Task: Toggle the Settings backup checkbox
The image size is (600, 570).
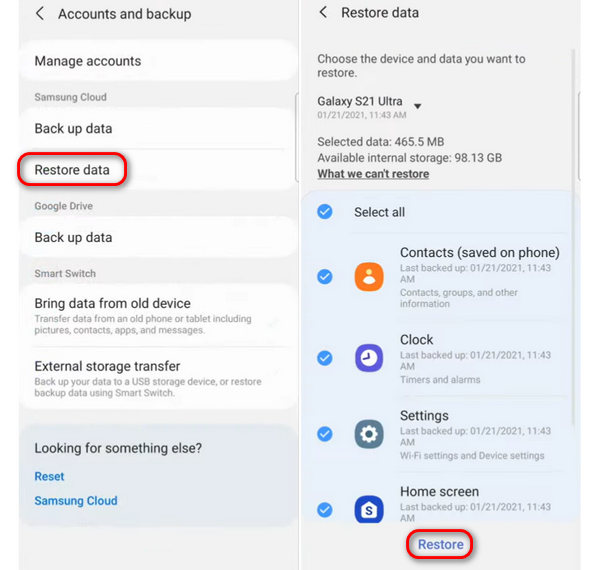Action: tap(325, 434)
